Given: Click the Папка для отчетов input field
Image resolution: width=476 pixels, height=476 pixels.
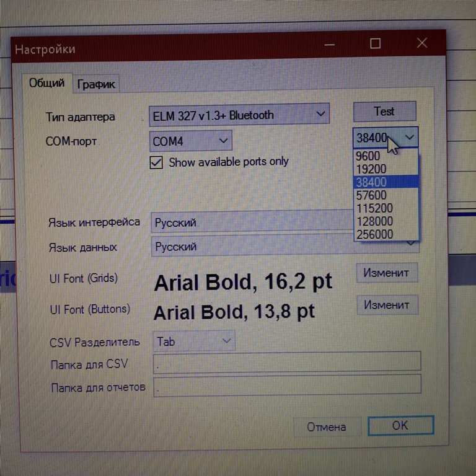Looking at the screenshot, I should click(287, 386).
